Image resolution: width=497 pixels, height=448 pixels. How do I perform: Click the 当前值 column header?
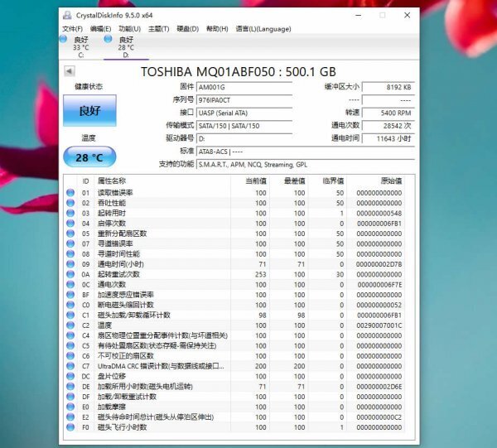tap(256, 181)
